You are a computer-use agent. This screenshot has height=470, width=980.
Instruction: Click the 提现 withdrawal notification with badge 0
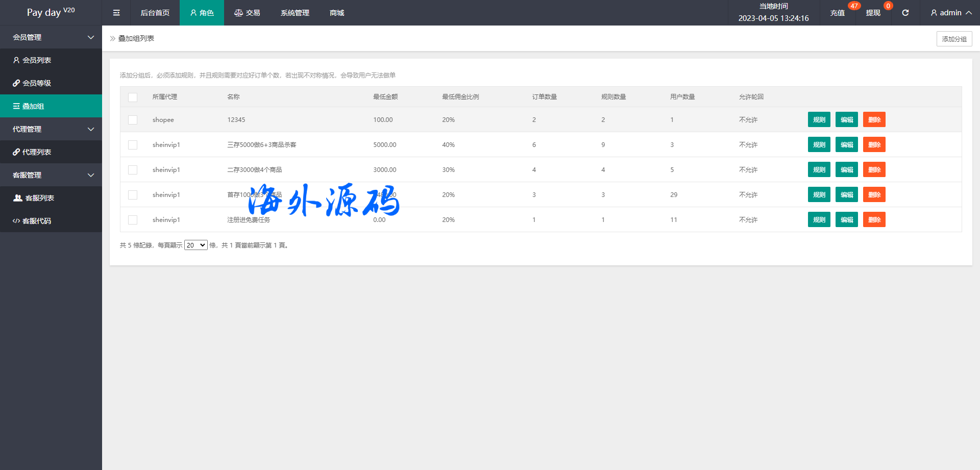pyautogui.click(x=873, y=13)
